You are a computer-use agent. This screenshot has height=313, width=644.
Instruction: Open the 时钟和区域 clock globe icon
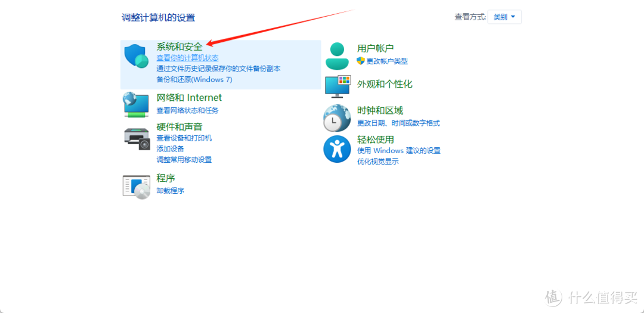tap(337, 118)
